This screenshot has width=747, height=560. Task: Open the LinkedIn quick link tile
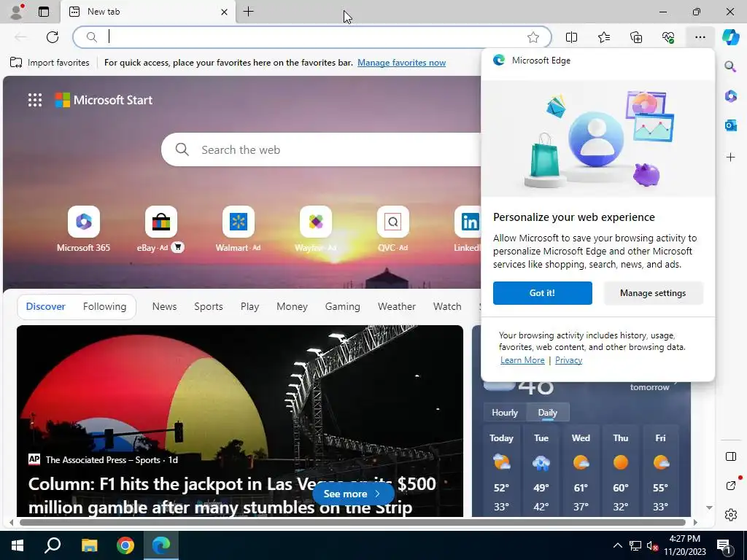pos(468,222)
